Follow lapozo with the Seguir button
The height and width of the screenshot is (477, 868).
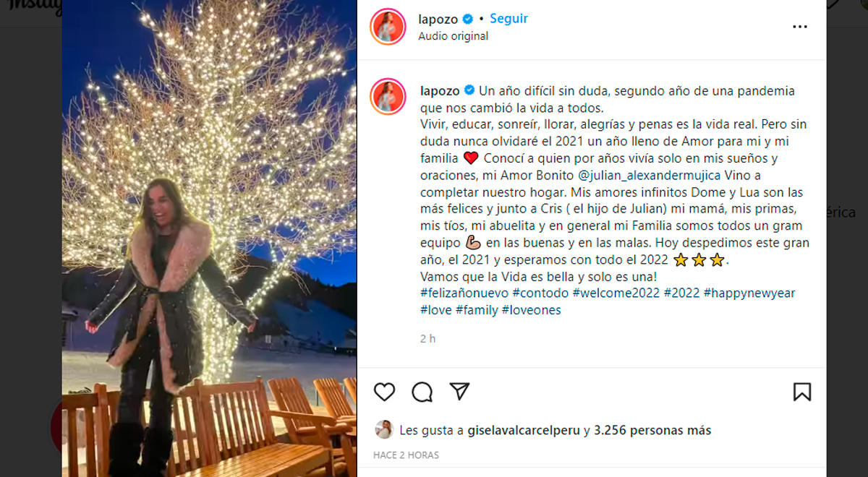point(509,19)
